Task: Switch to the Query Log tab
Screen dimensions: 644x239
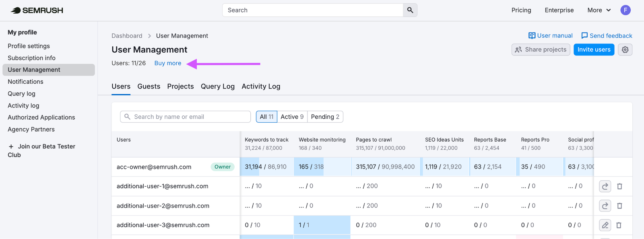Action: click(218, 86)
